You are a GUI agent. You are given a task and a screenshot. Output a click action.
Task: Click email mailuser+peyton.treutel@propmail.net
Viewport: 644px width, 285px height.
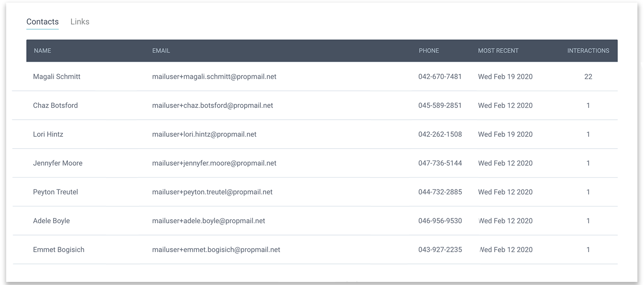click(212, 192)
